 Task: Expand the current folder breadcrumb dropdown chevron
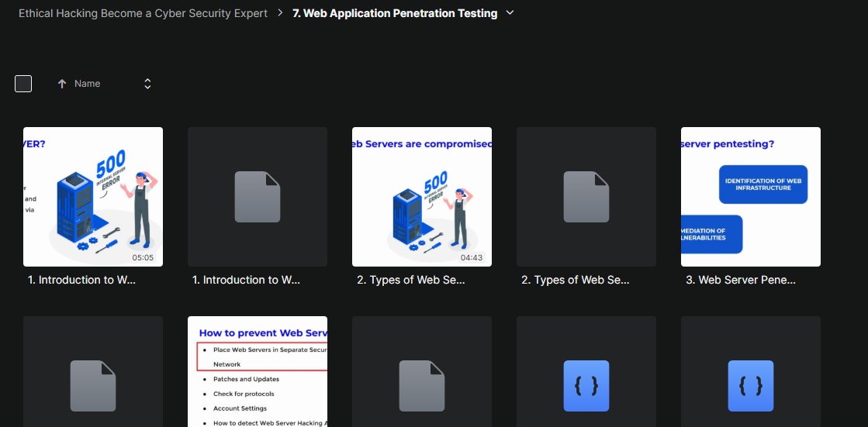[x=510, y=12]
